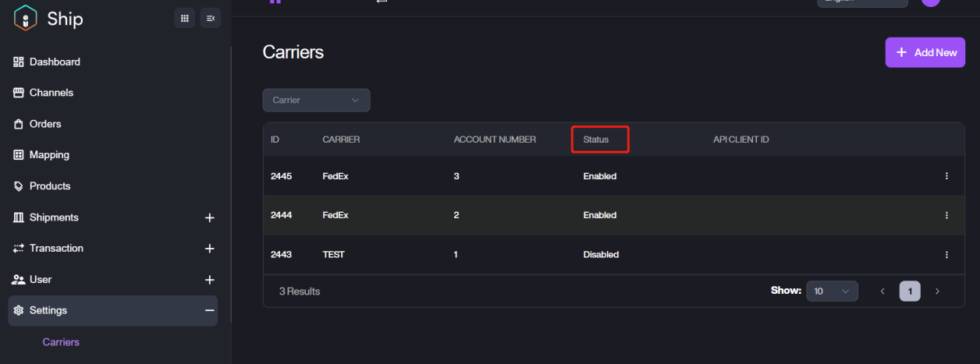Open kebab menu for TEST carrier

pos(946,255)
